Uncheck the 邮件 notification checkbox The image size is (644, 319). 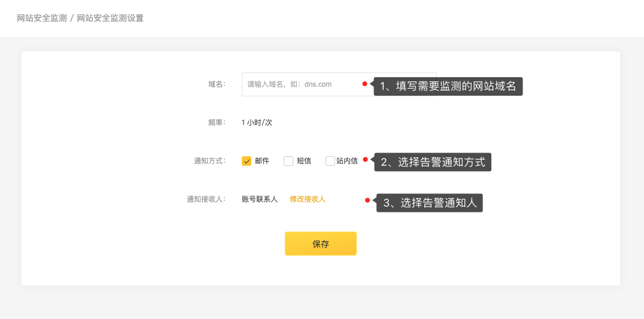click(x=247, y=161)
